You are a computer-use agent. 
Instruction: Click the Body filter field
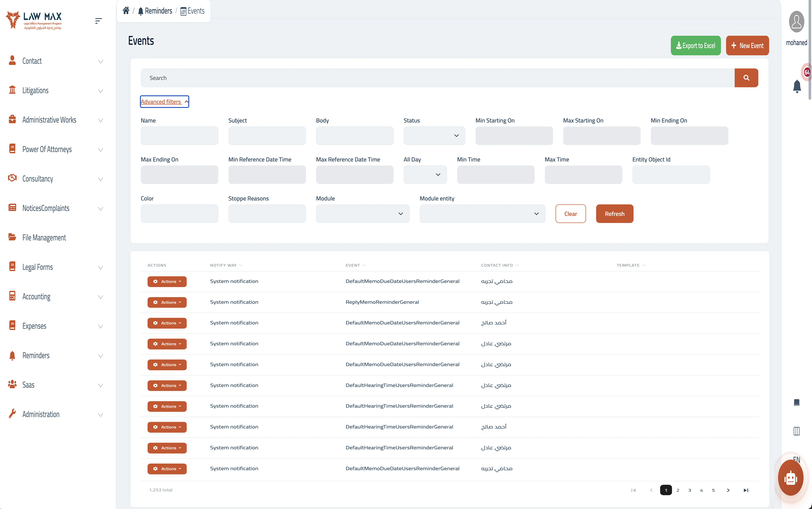click(x=355, y=136)
